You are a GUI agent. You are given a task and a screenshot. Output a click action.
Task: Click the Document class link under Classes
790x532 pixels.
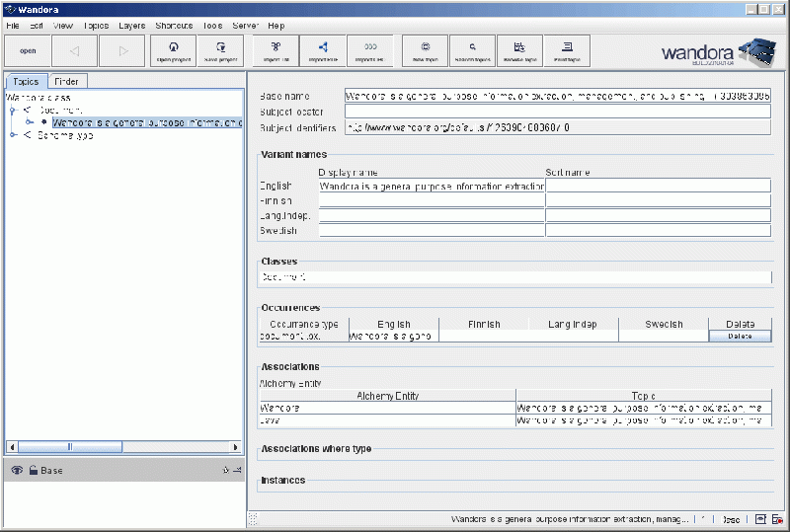[283, 276]
